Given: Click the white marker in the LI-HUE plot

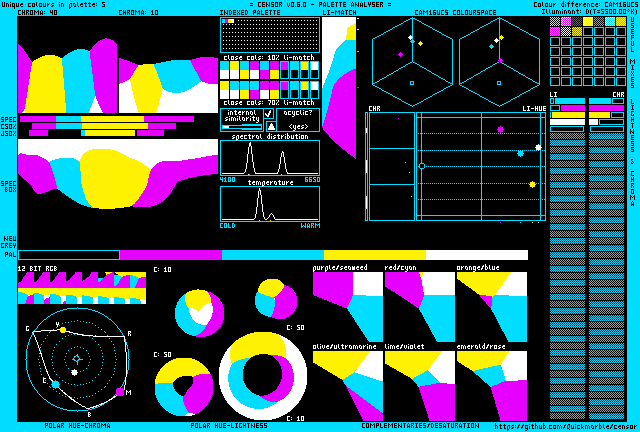Looking at the screenshot, I should (538, 147).
